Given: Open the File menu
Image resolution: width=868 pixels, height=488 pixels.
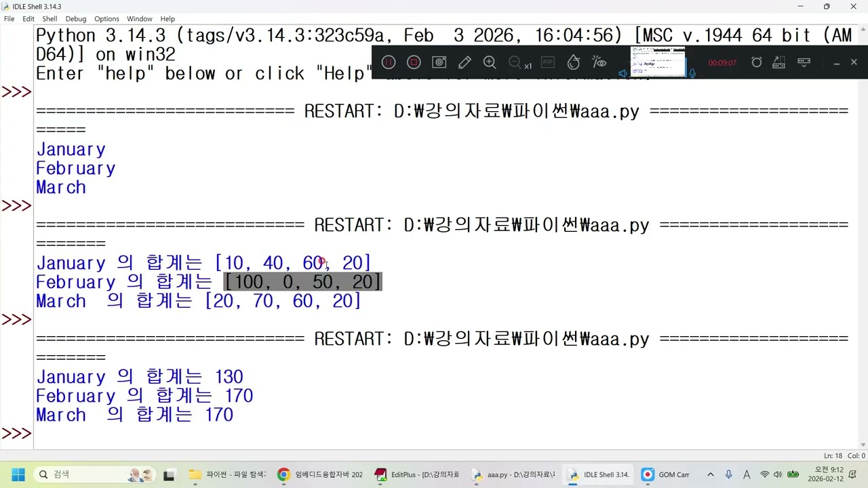Looking at the screenshot, I should [9, 19].
